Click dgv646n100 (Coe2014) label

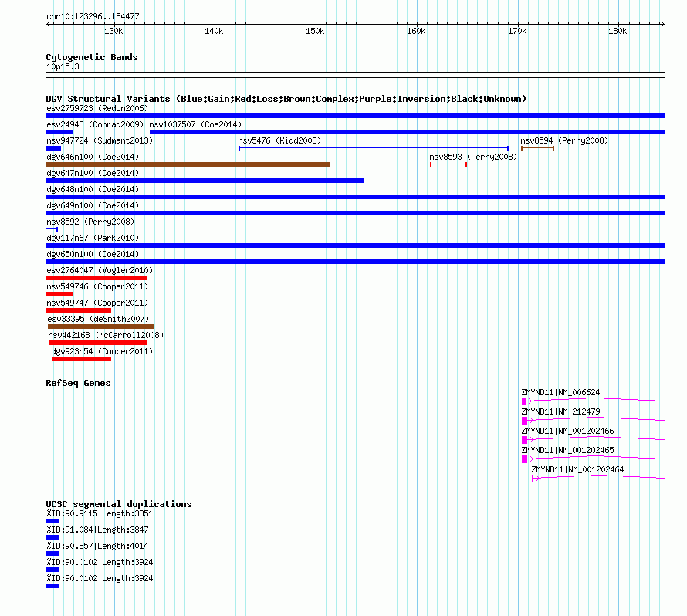coord(93,157)
